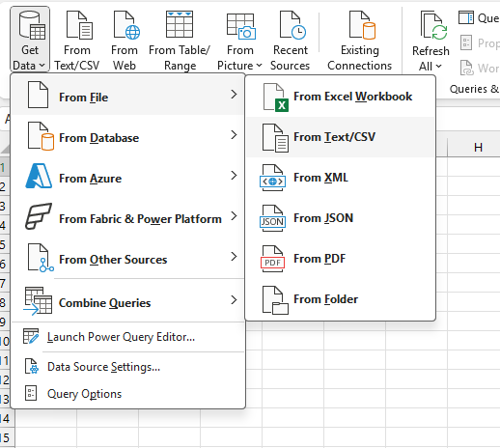Select From Folder in submenu
Screen dimensions: 500x448
click(x=341, y=299)
